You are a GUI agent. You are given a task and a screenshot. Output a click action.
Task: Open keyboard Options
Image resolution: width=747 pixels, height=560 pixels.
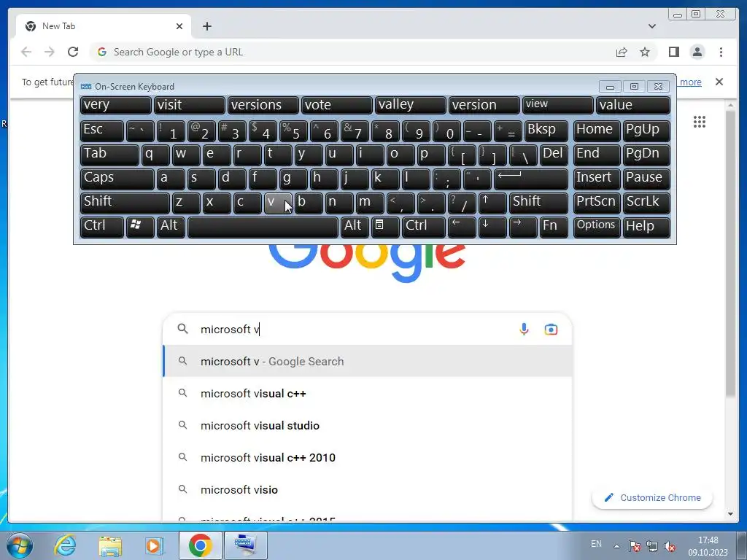pyautogui.click(x=597, y=226)
